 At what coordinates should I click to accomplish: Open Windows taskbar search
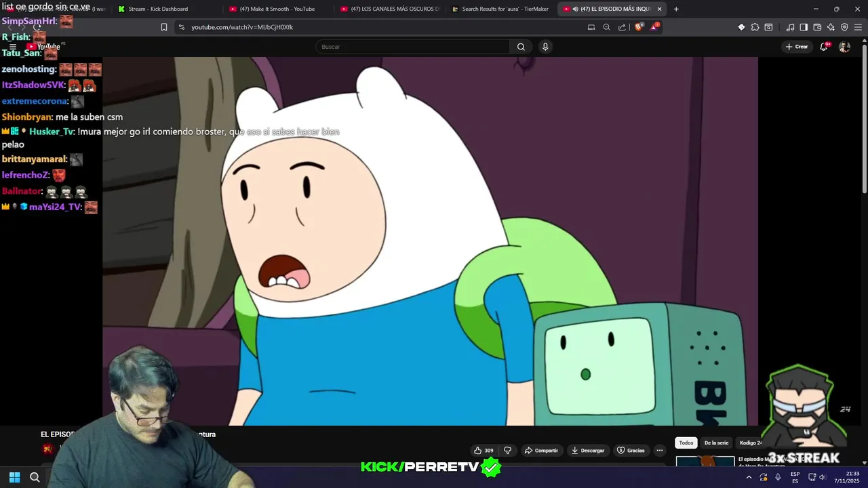coord(35,477)
